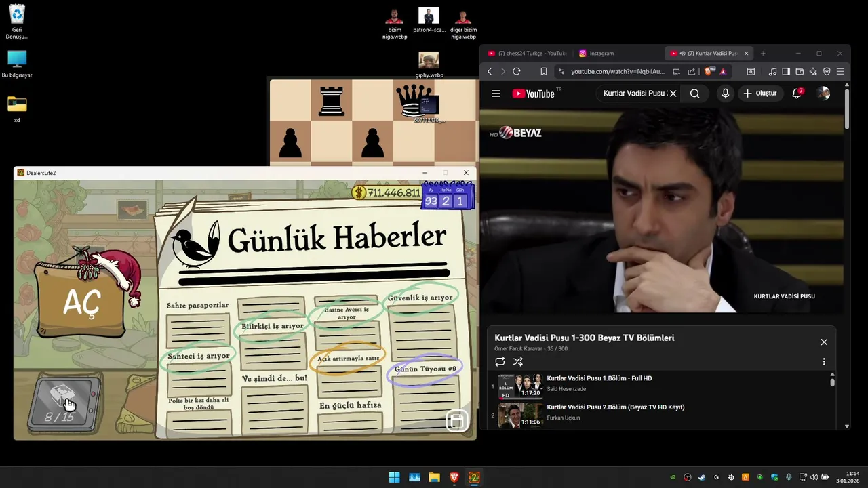868x488 pixels.
Task: Reload the YouTube page
Action: click(517, 71)
